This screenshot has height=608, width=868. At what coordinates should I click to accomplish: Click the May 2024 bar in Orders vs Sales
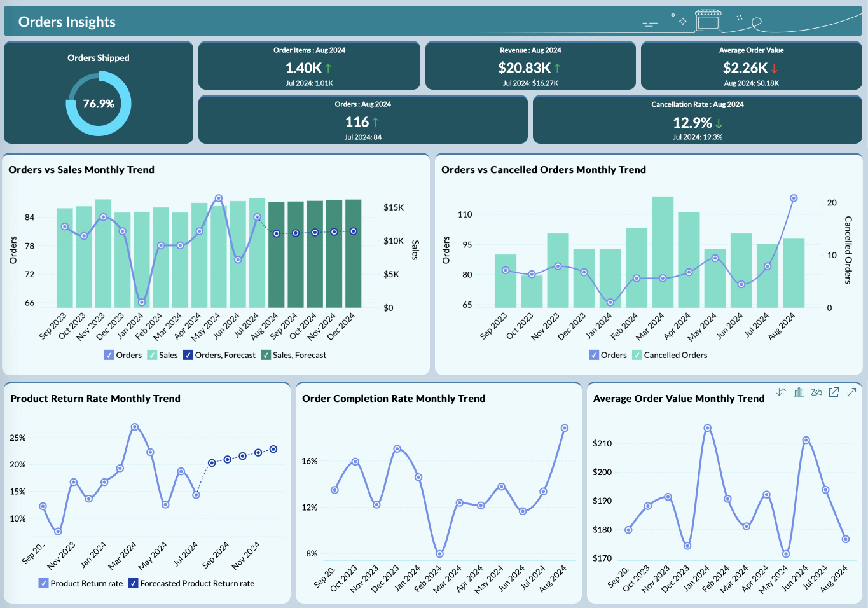218,254
